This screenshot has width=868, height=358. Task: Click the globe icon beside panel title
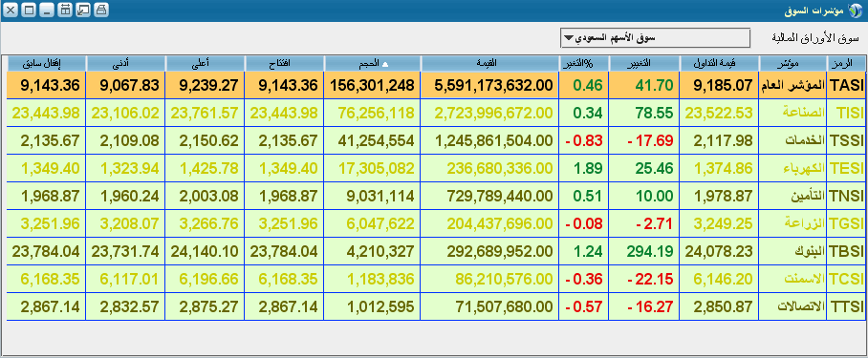856,10
